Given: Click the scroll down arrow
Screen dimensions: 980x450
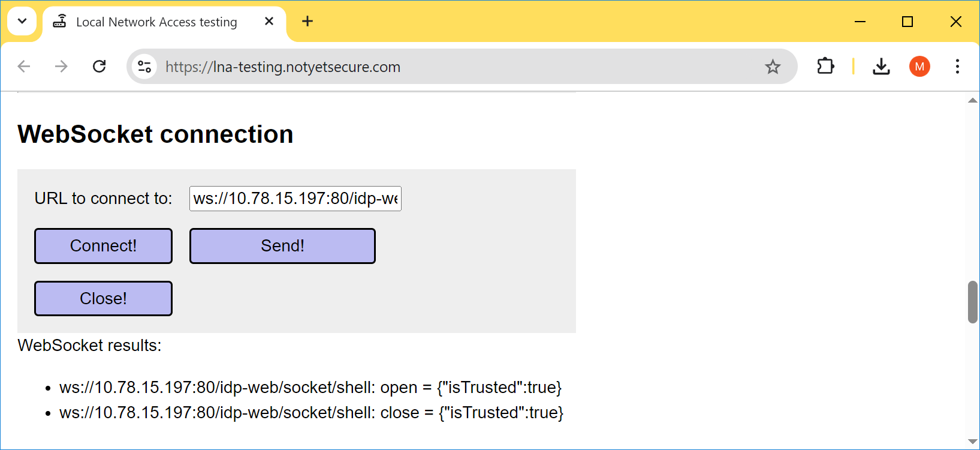Looking at the screenshot, I should point(972,442).
